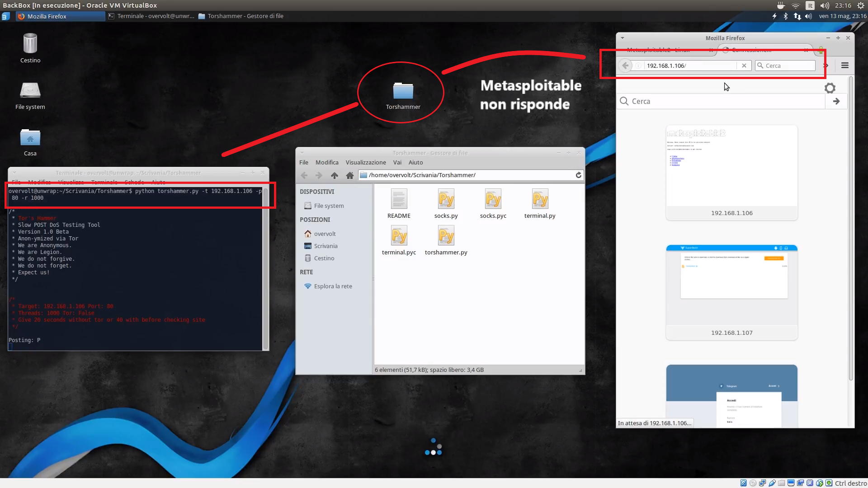
Task: Click Firefox page vertical scrollbar
Action: click(x=851, y=228)
